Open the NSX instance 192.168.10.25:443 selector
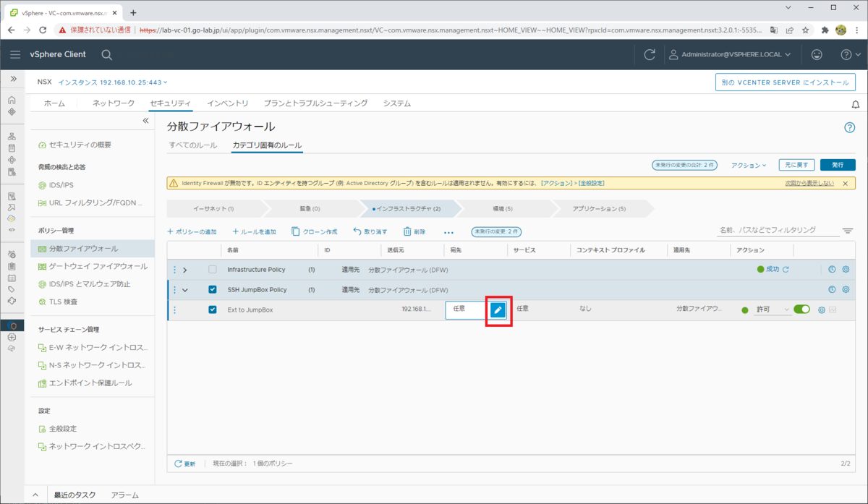This screenshot has height=504, width=868. (x=112, y=82)
